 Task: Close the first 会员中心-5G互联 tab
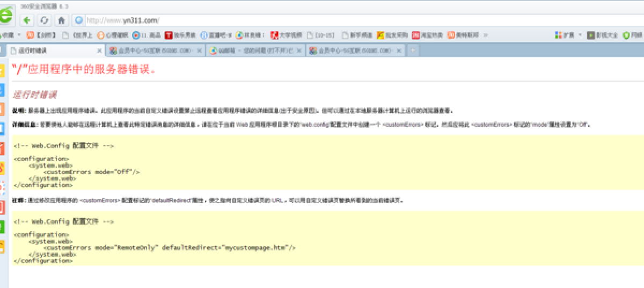pyautogui.click(x=199, y=51)
